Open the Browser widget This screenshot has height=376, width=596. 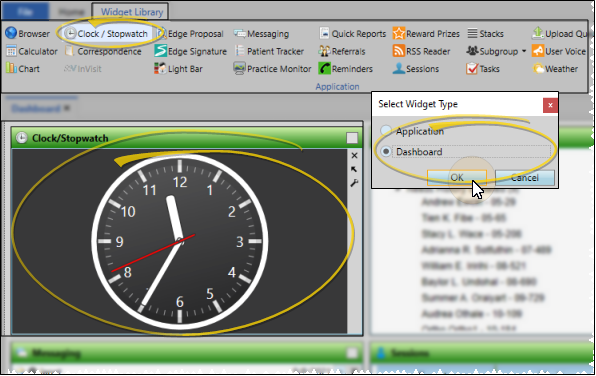pyautogui.click(x=27, y=33)
